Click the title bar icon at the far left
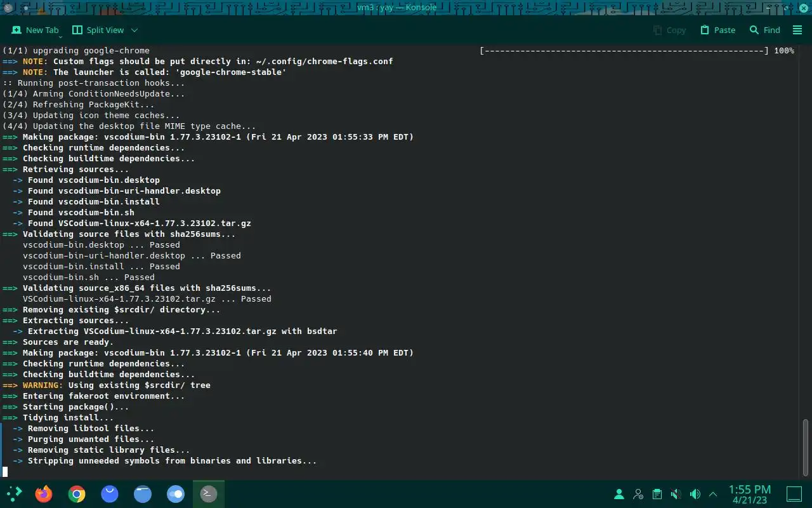This screenshot has height=508, width=812. pos(8,7)
